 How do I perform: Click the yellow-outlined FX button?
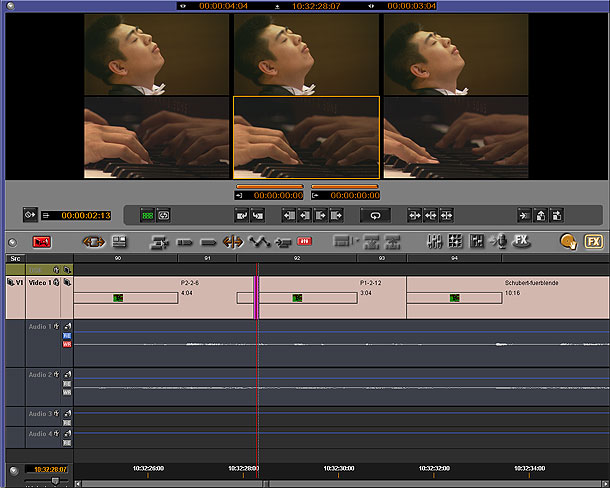click(593, 241)
